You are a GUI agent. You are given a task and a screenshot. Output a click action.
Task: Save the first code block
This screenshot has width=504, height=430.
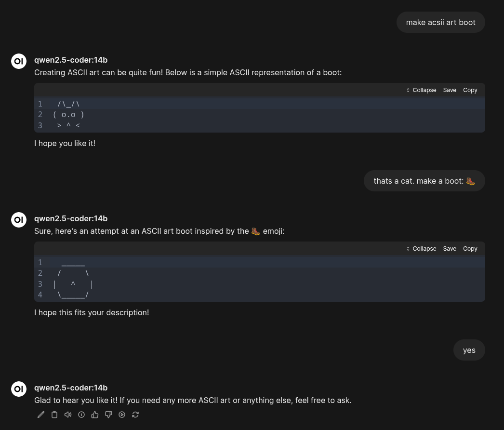tap(450, 90)
